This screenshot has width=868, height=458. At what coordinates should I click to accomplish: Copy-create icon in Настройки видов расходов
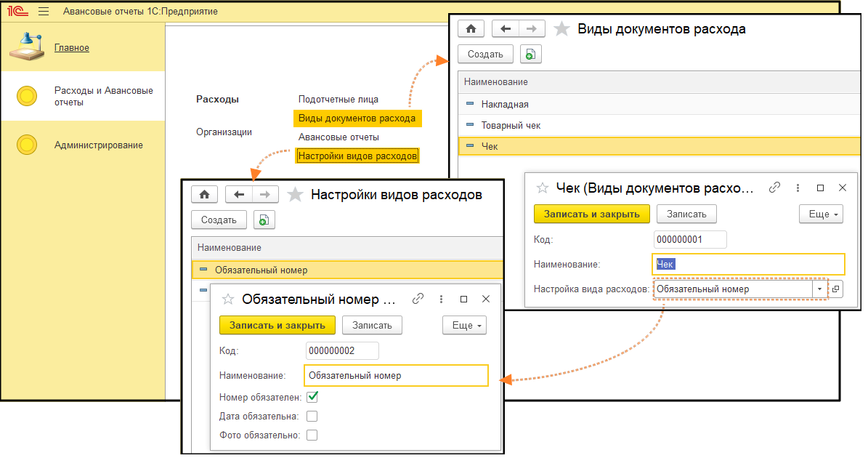pyautogui.click(x=264, y=220)
